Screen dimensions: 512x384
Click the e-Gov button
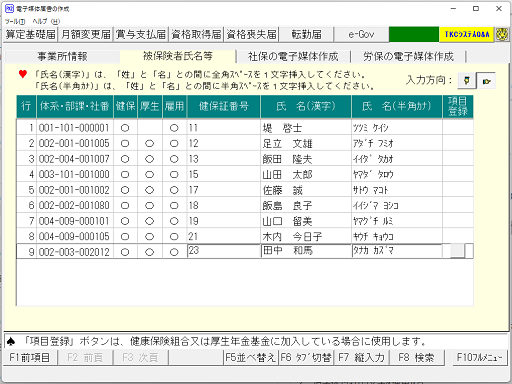coord(361,34)
